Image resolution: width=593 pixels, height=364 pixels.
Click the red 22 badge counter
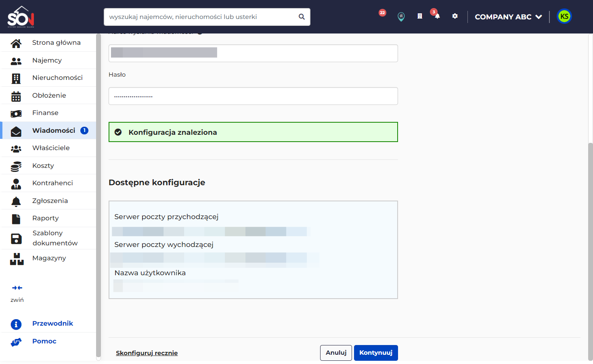(x=382, y=13)
